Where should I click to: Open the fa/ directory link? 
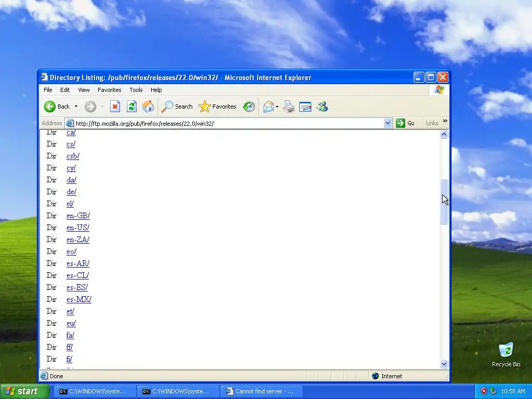pos(70,335)
